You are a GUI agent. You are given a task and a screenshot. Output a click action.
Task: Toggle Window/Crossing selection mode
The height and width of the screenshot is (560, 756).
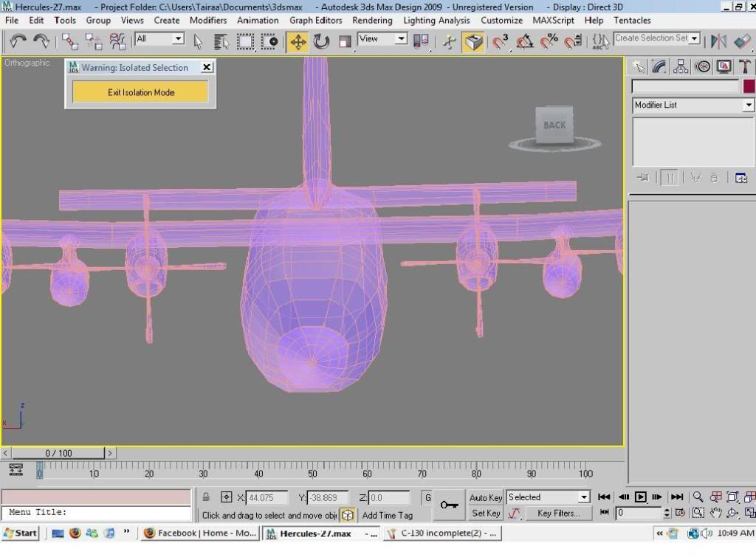tap(269, 42)
